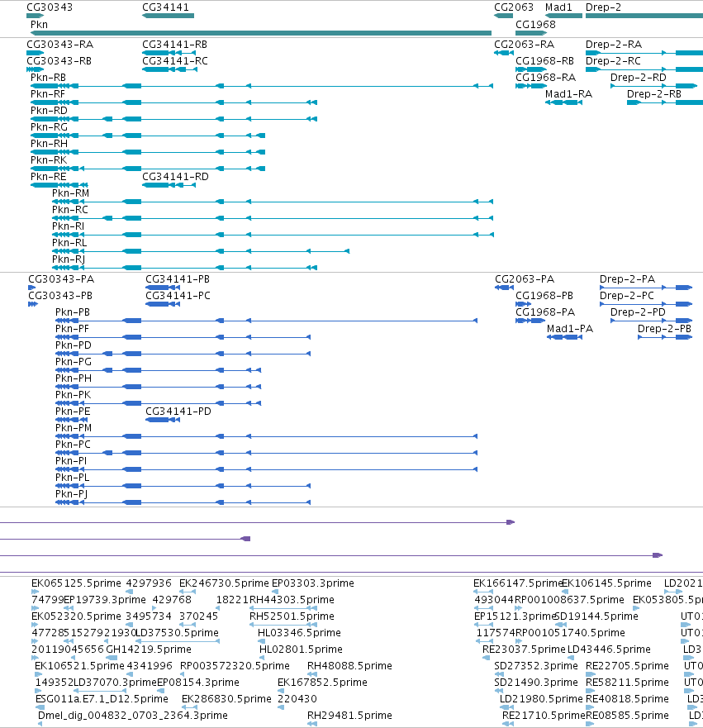Select transcript Pkn-RE
Screen dimensions: 703x728
(x=59, y=185)
